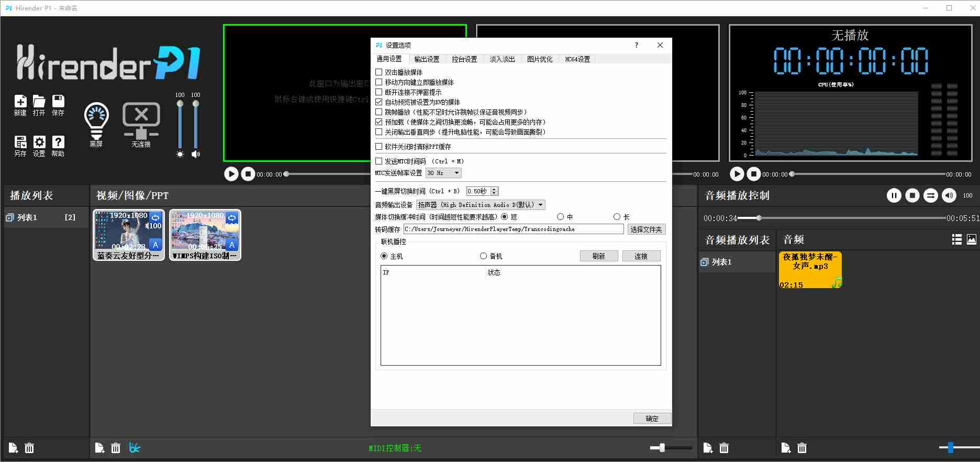Image resolution: width=980 pixels, height=462 pixels.
Task: Click the 打开 (Open) folder icon
Action: 39,102
